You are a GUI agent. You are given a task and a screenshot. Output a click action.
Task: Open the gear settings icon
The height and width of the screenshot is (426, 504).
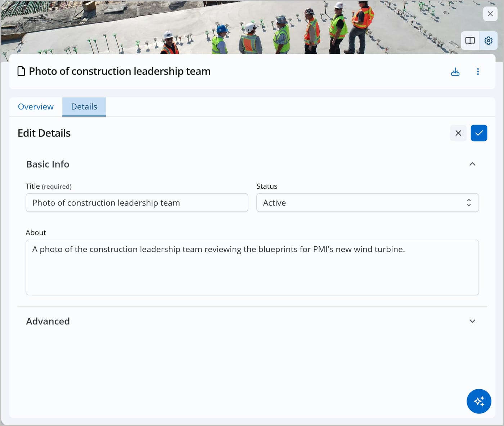point(488,41)
